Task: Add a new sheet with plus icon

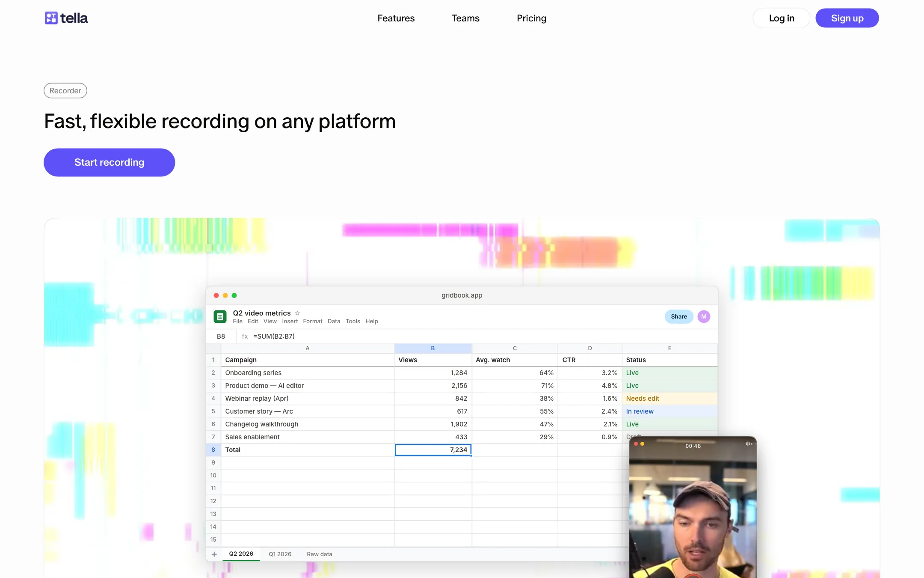Action: tap(214, 554)
